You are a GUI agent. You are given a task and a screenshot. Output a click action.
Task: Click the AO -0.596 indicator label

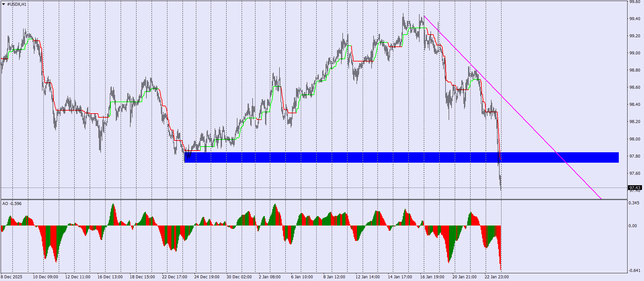pyautogui.click(x=12, y=203)
